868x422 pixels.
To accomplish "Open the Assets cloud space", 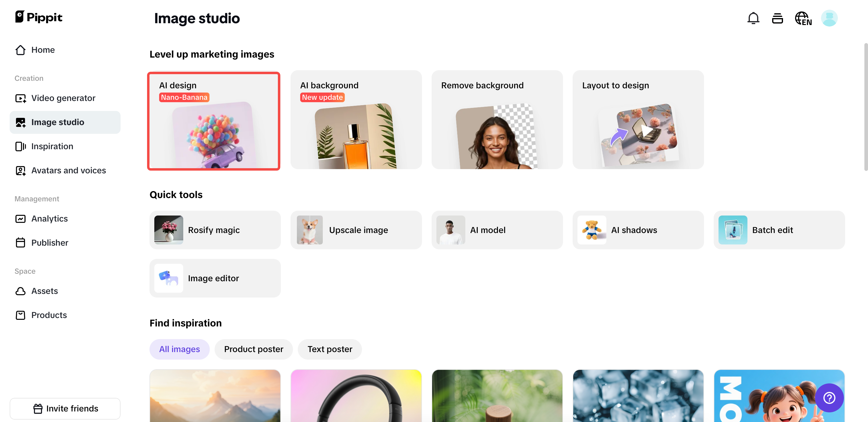I will 45,291.
